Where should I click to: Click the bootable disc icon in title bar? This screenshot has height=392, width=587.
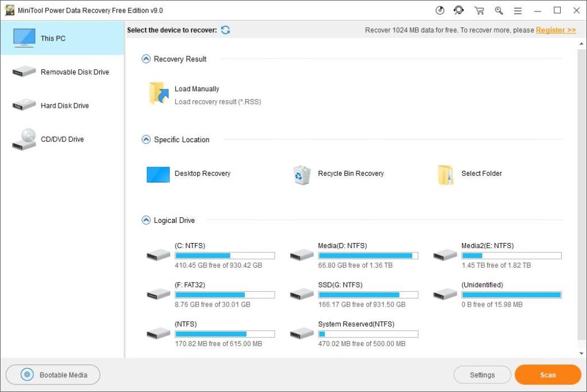440,10
